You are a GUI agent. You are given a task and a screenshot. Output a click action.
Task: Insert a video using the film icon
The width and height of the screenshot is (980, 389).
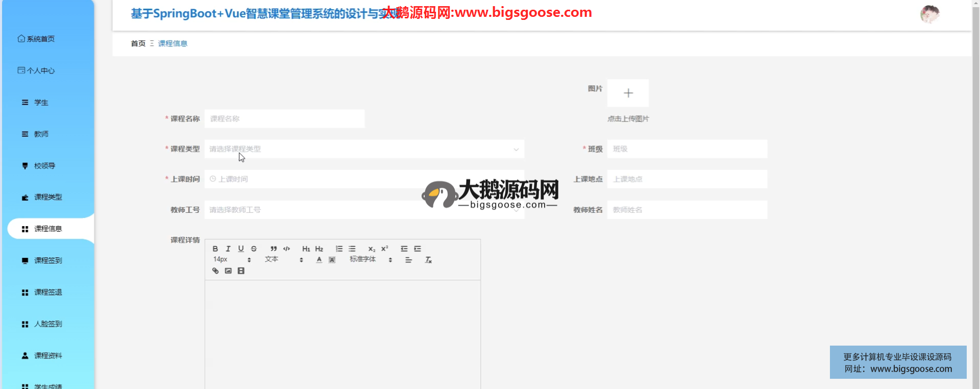(x=241, y=271)
